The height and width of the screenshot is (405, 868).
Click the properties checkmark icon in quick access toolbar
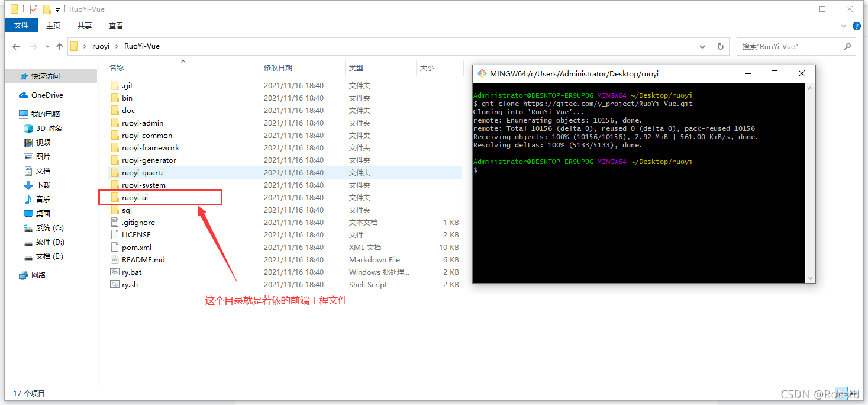click(x=33, y=9)
